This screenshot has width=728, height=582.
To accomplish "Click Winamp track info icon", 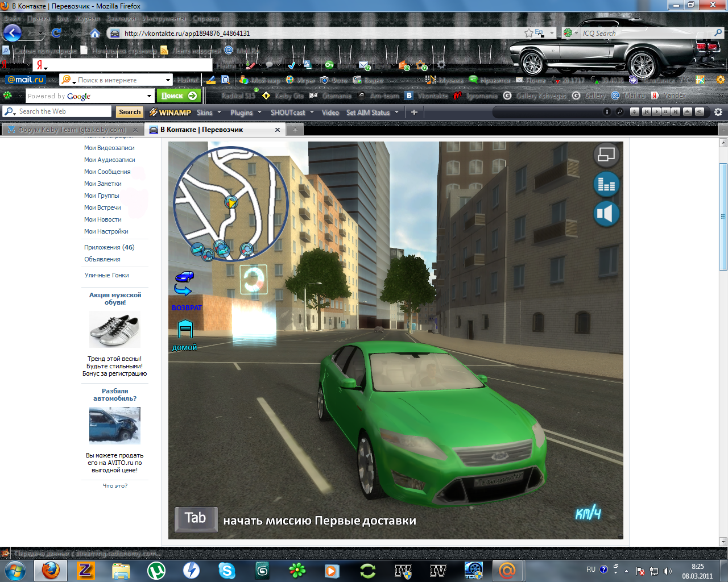I will click(607, 112).
